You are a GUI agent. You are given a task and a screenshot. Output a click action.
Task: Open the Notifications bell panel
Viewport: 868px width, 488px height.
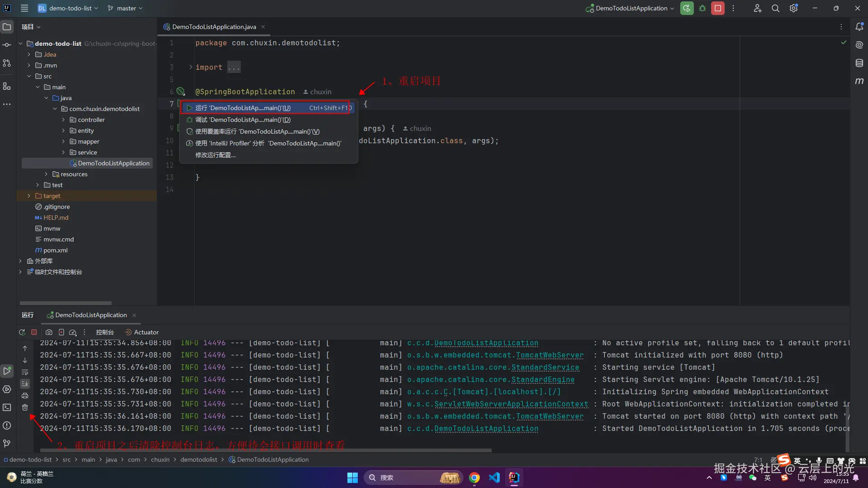859,27
